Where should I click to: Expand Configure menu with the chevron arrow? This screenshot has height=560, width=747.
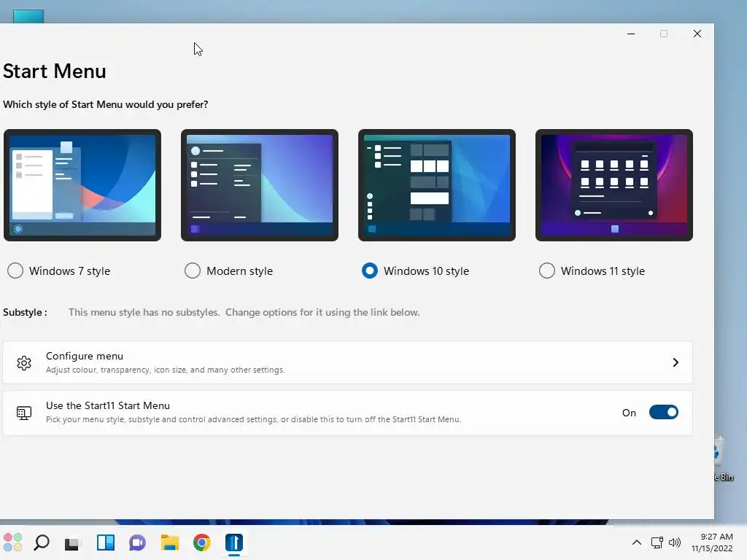click(x=676, y=362)
